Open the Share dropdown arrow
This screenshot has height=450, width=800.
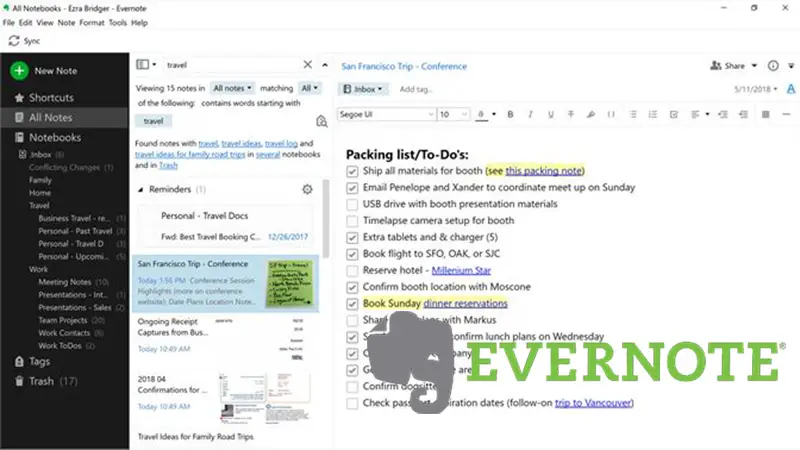click(754, 66)
